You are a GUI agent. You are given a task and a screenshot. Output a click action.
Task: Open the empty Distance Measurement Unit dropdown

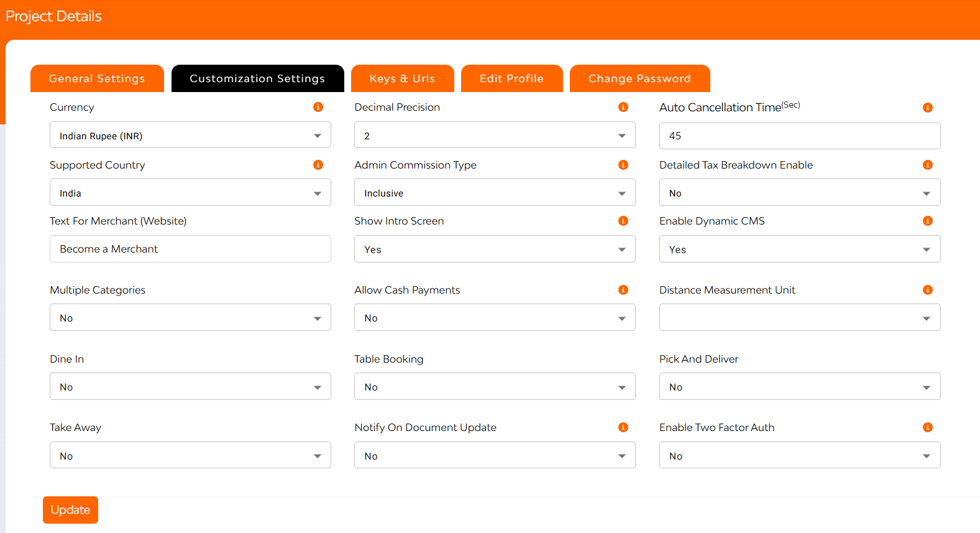(800, 317)
